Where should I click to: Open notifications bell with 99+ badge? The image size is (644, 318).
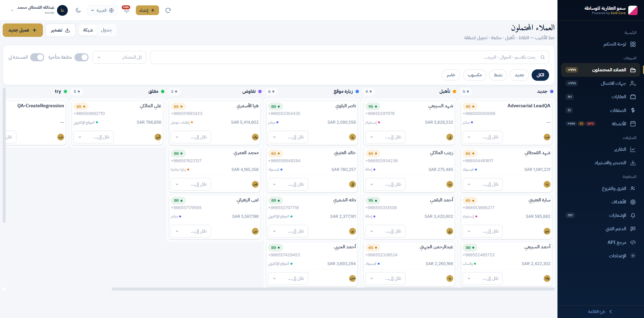(x=126, y=10)
